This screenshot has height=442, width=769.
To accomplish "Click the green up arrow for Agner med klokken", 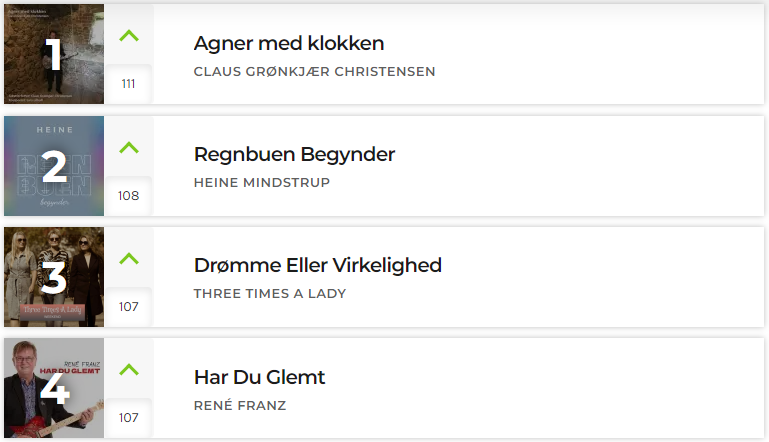I will [129, 36].
